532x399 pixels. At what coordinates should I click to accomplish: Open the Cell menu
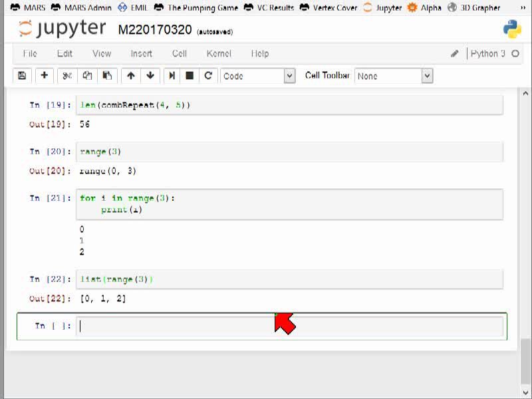[180, 54]
